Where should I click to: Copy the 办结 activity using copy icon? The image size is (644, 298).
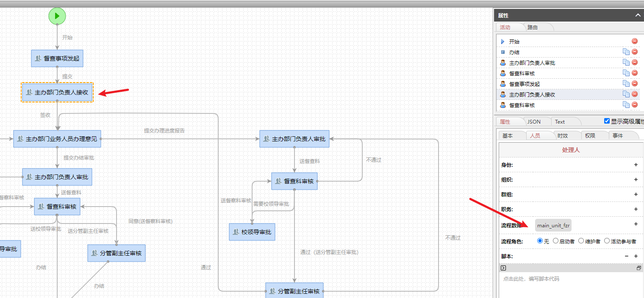click(626, 52)
